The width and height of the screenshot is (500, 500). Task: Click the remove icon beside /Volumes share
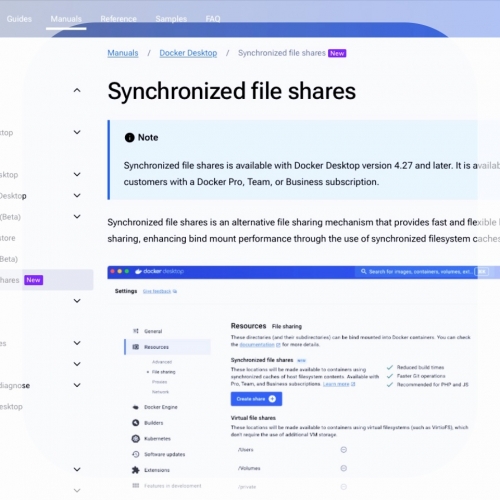click(x=344, y=468)
